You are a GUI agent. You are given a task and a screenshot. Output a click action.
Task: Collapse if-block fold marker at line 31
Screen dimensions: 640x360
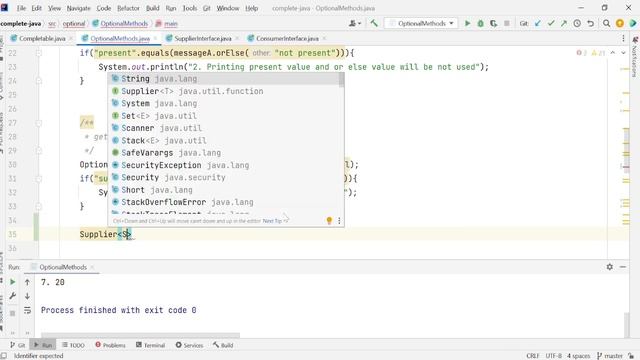tap(39, 179)
